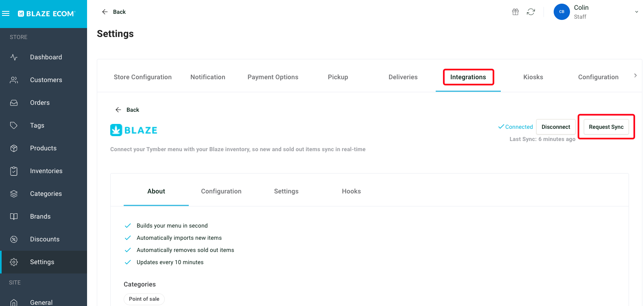Open General under Site section
This screenshot has height=306, width=644.
[41, 302]
